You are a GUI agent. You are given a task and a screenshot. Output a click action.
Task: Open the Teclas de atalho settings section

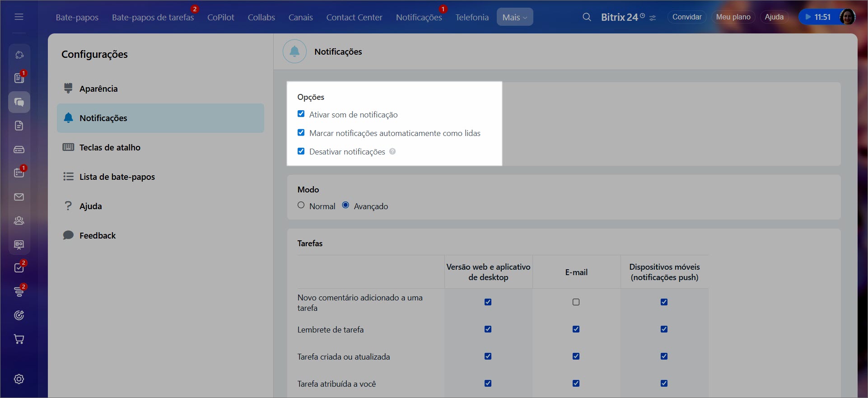click(x=110, y=147)
